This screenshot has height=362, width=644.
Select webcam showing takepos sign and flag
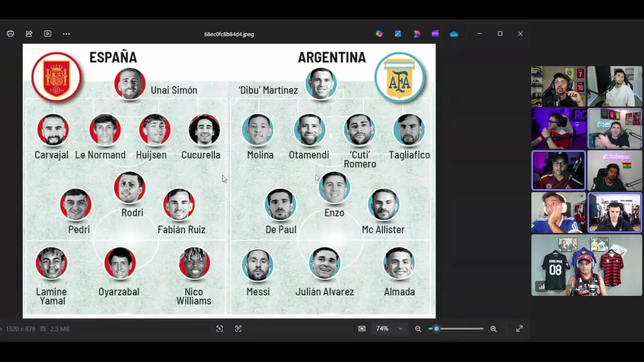pyautogui.click(x=614, y=171)
